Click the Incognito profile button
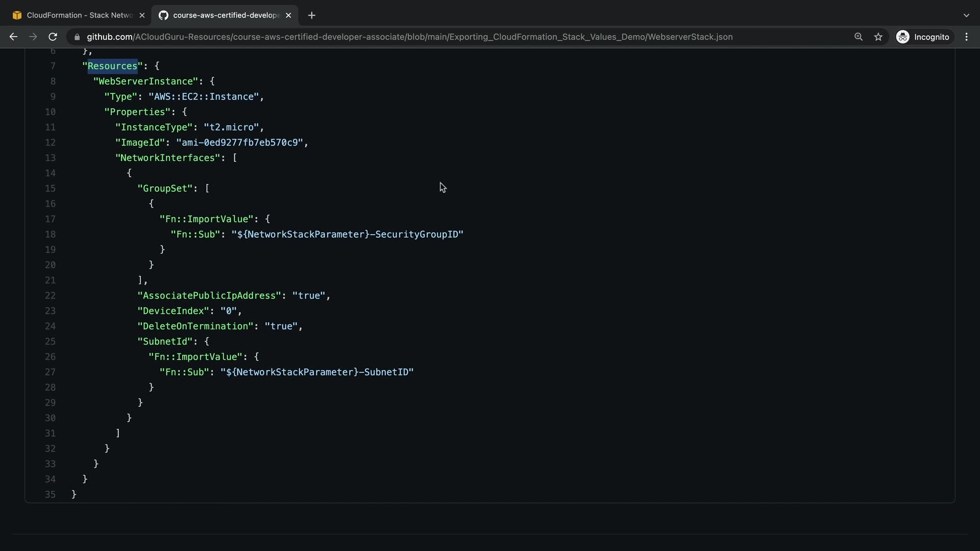 point(924,37)
